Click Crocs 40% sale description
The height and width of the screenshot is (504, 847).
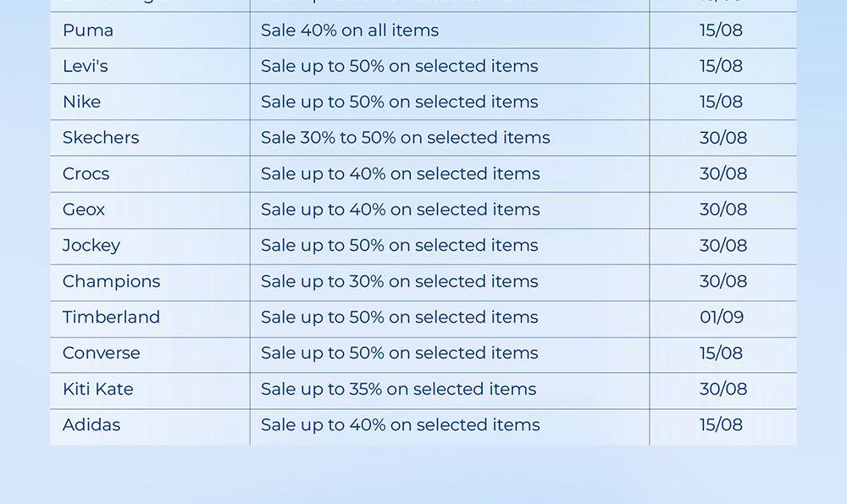(x=400, y=174)
